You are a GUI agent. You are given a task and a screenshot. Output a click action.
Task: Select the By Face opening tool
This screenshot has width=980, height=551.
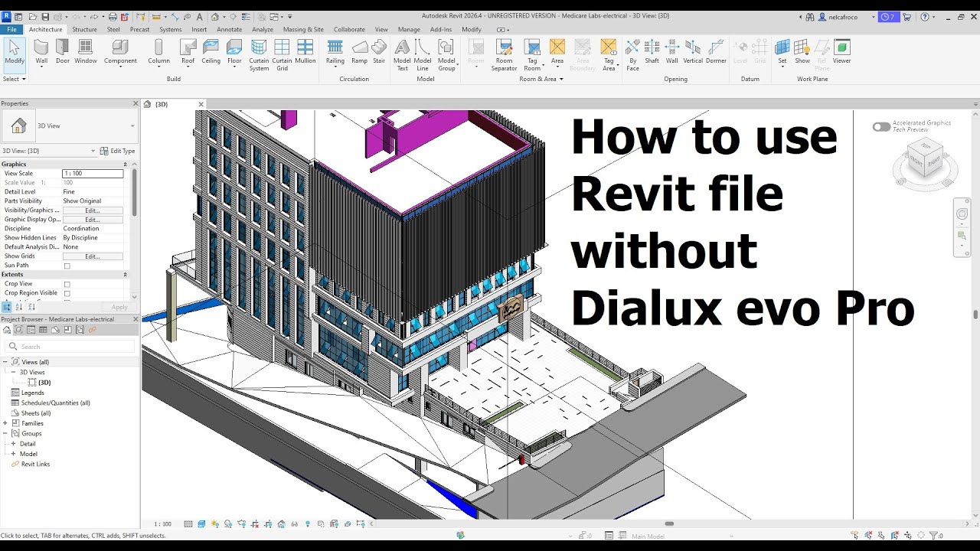[x=632, y=55]
